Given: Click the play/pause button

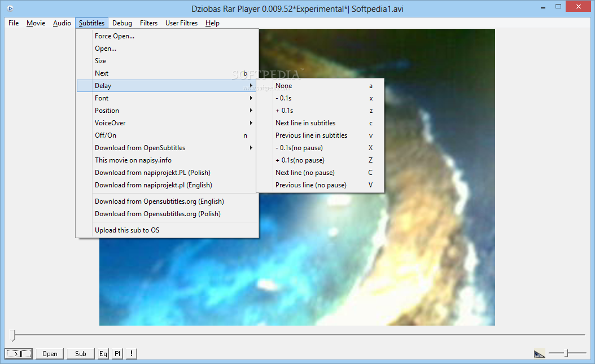Looking at the screenshot, I should (x=19, y=354).
